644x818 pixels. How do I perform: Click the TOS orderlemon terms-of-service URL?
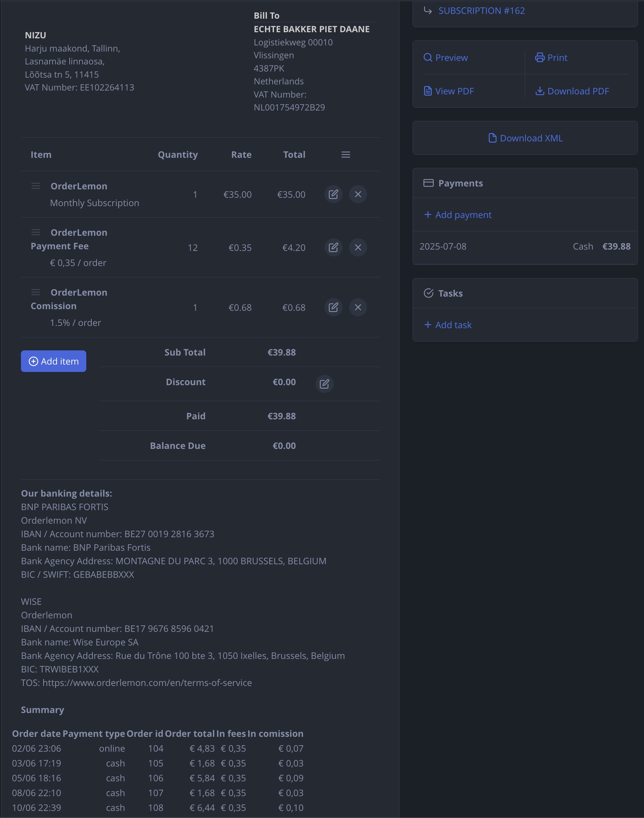[x=147, y=683]
